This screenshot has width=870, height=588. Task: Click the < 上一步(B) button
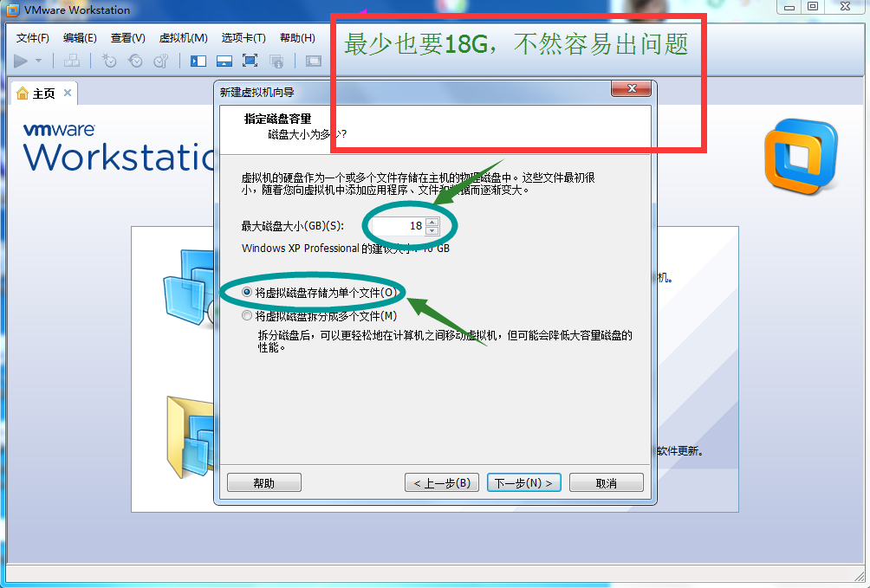pyautogui.click(x=442, y=482)
